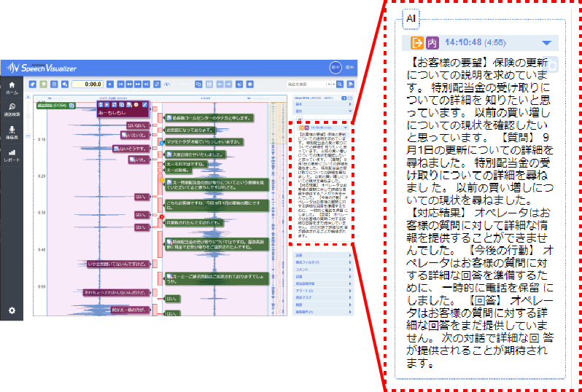Image resolution: width=582 pixels, height=392 pixels.
Task: Open レポート reports in sidebar
Action: pyautogui.click(x=12, y=155)
